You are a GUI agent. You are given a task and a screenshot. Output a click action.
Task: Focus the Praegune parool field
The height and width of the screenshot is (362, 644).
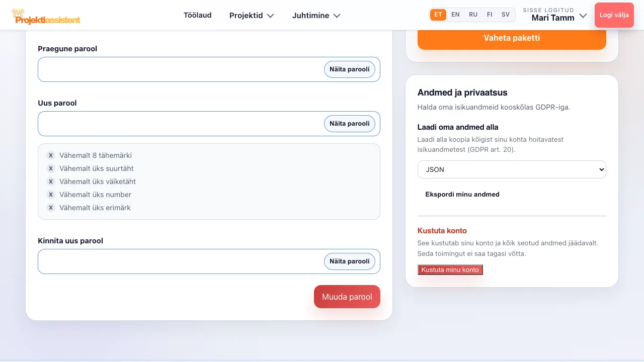pos(209,69)
